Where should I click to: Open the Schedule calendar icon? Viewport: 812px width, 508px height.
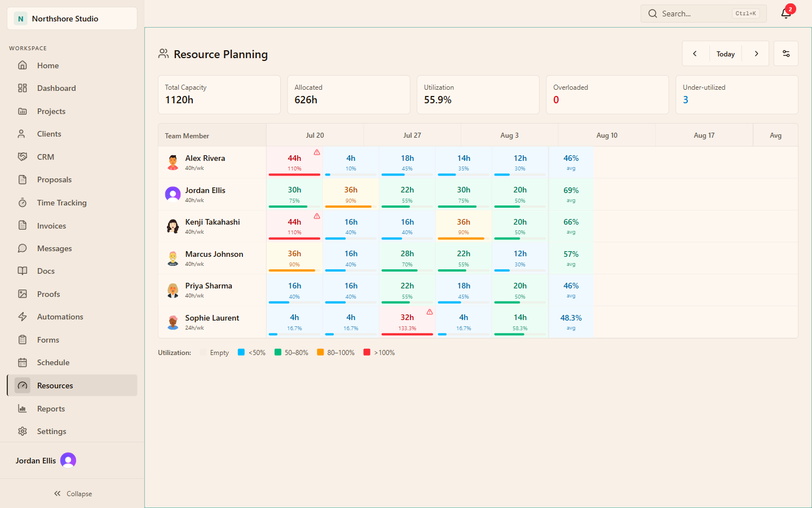point(23,362)
